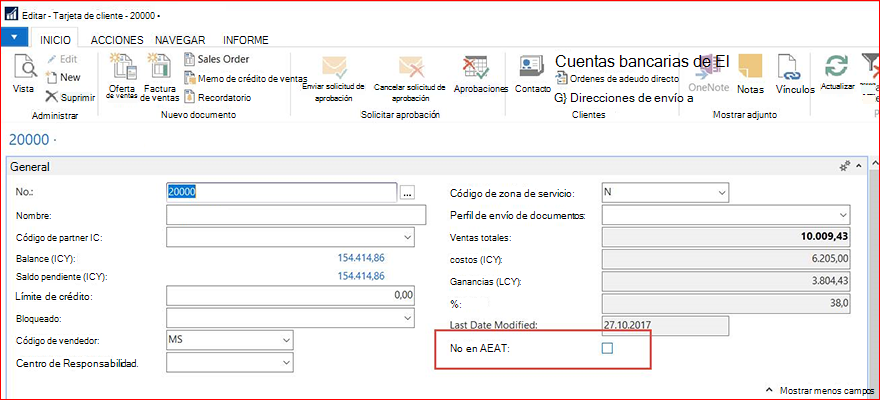The image size is (880, 400).
Task: Open the blue application menu dropdown
Action: point(15,36)
